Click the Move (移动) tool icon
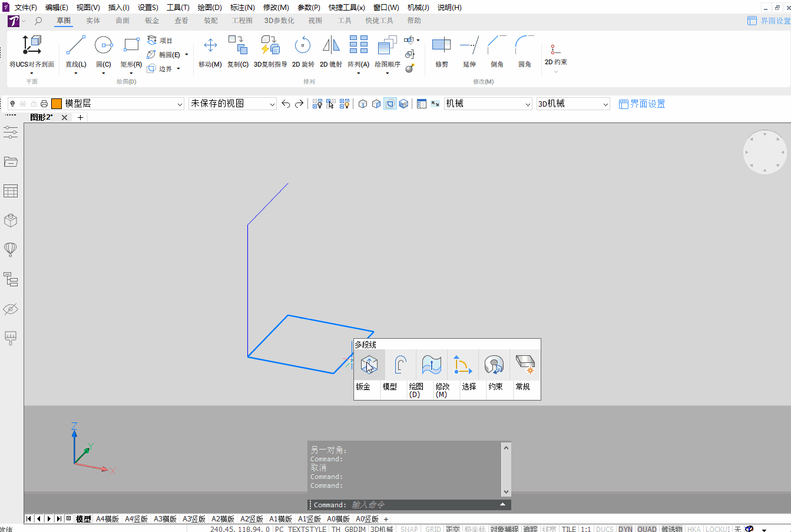The width and height of the screenshot is (791, 532). coord(210,47)
